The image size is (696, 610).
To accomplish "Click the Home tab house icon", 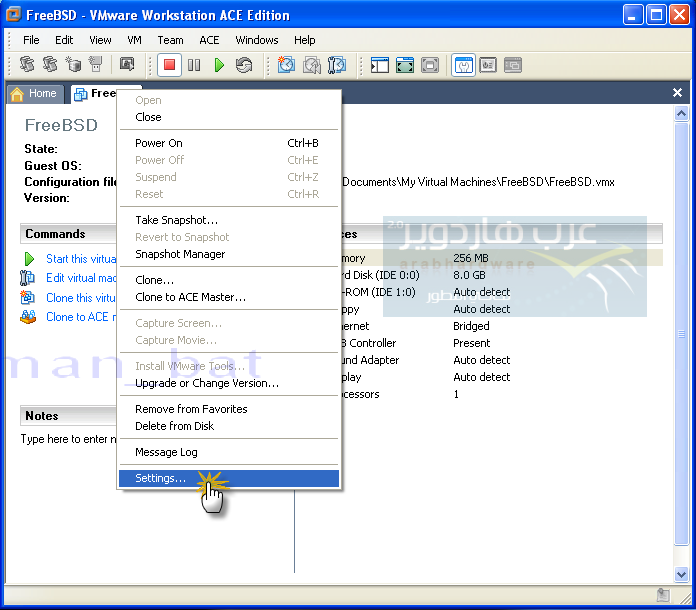I will 17,94.
